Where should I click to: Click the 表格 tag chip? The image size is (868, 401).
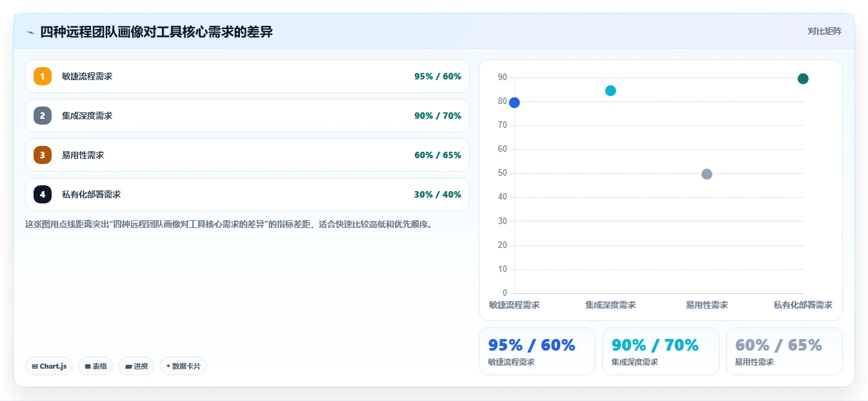[x=96, y=366]
